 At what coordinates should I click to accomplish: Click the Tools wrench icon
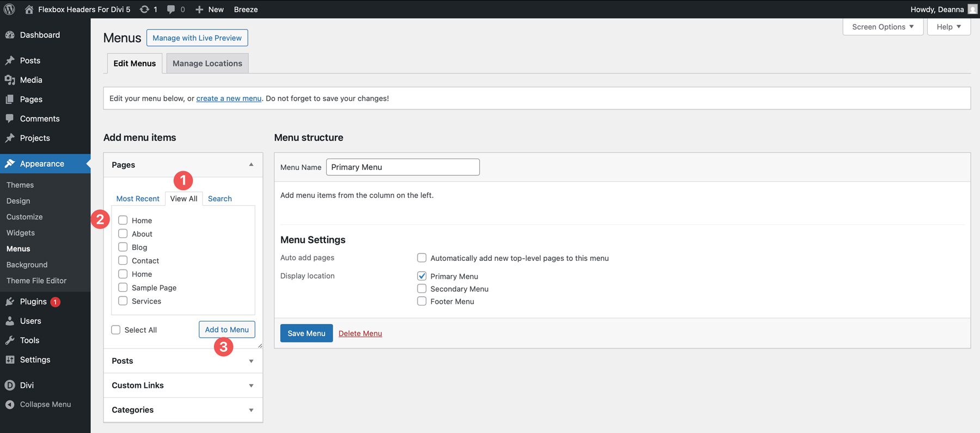point(10,340)
